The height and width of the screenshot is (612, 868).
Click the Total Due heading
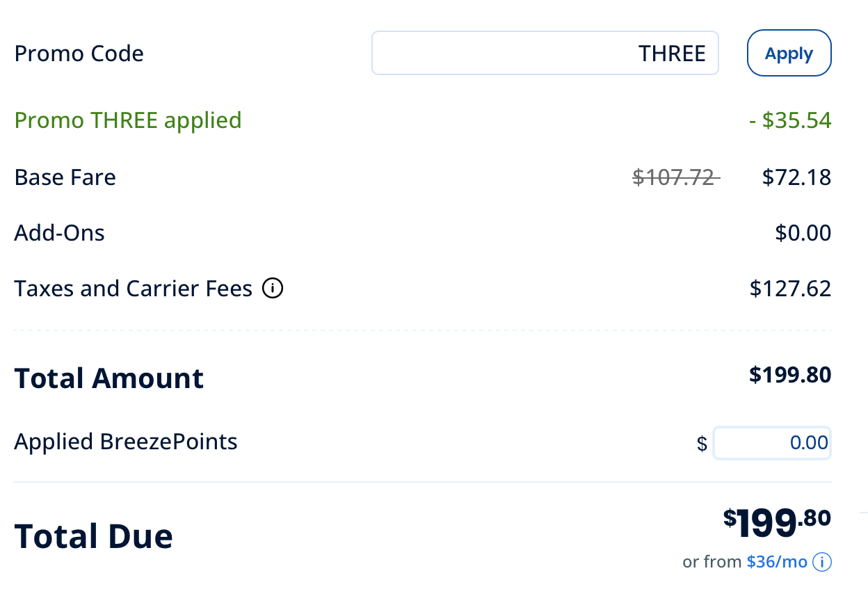pos(94,536)
